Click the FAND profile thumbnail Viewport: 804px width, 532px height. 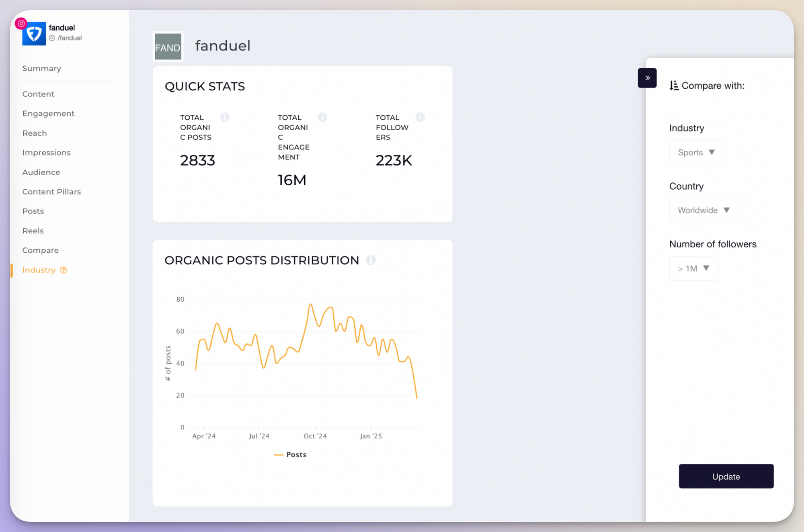(x=168, y=47)
